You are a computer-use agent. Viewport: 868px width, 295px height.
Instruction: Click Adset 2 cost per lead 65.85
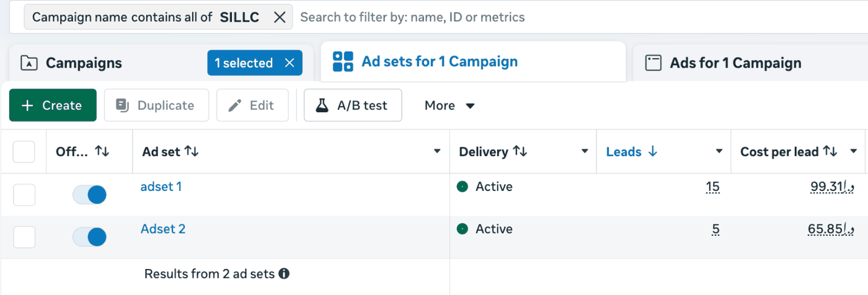(x=831, y=229)
